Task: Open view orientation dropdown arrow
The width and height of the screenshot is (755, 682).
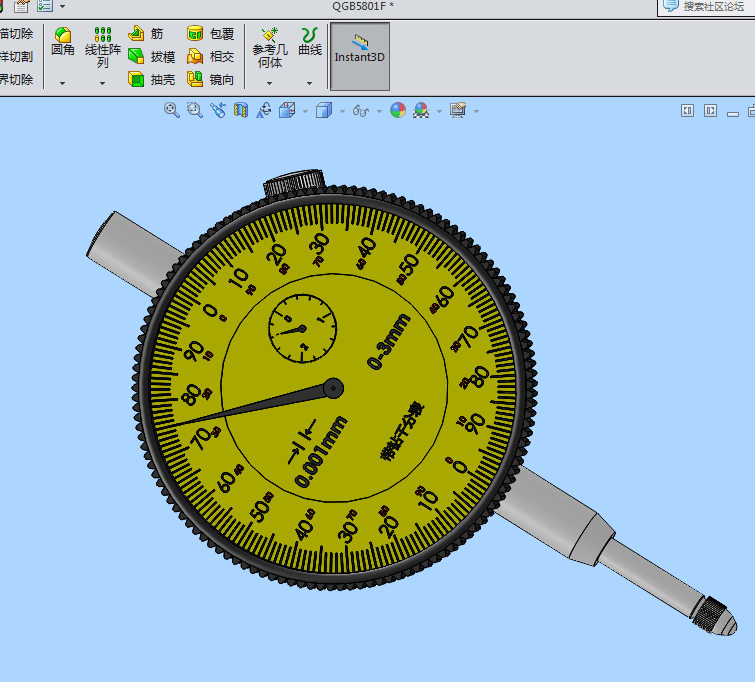Action: [x=305, y=111]
